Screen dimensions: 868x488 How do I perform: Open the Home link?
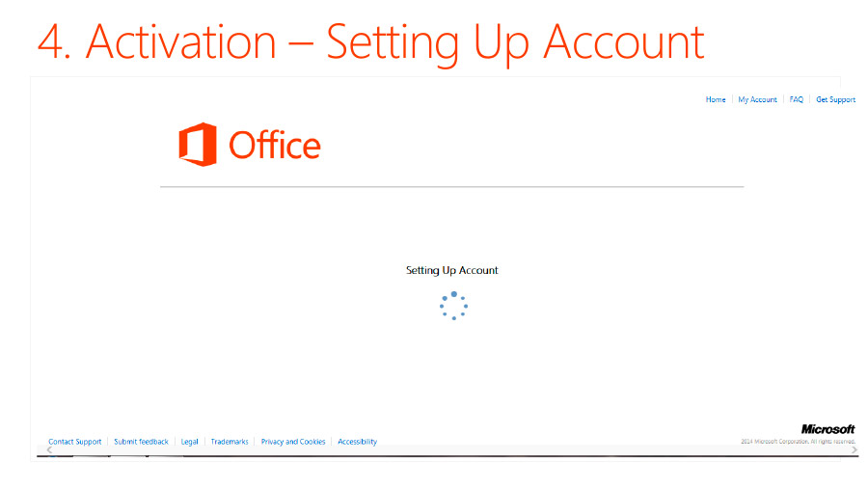pyautogui.click(x=716, y=99)
